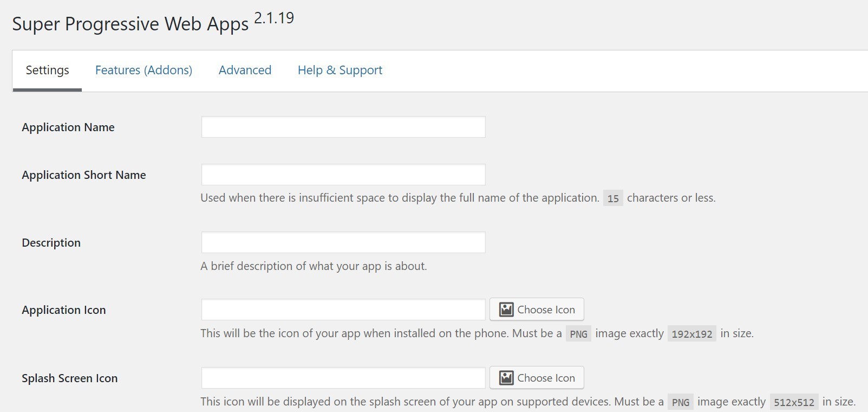Click the Application Short Name label
Image resolution: width=868 pixels, height=412 pixels.
point(84,175)
